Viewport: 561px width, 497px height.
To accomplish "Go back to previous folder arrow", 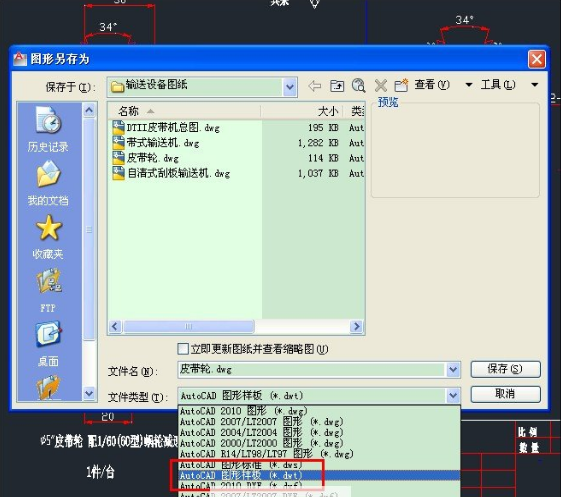I will [x=315, y=86].
